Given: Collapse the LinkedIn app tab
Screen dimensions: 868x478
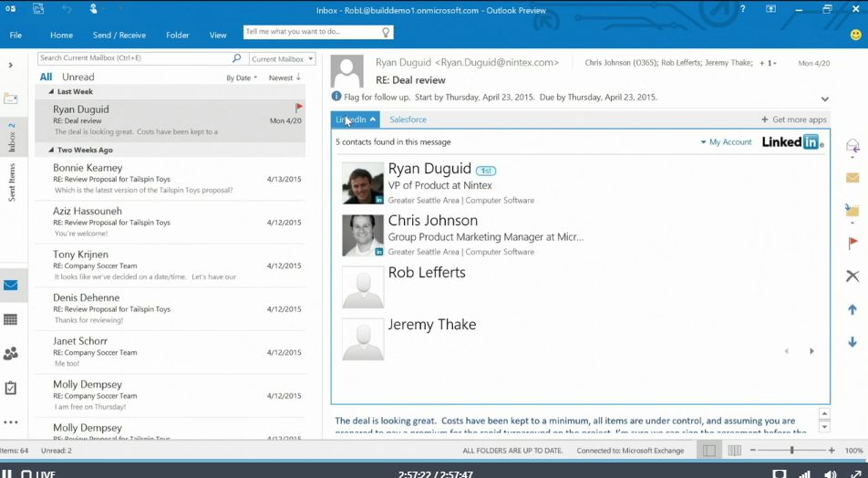Looking at the screenshot, I should pos(355,119).
